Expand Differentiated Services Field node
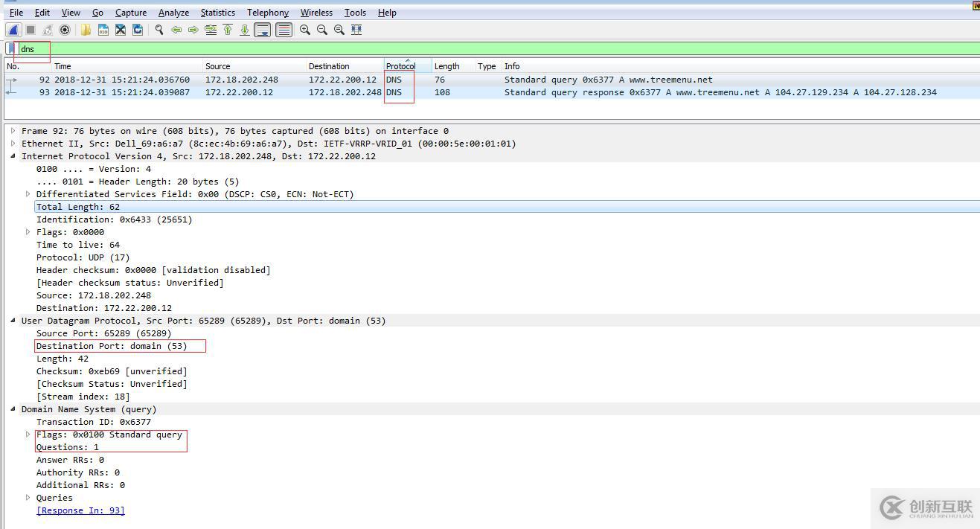This screenshot has width=980, height=529. coord(28,194)
